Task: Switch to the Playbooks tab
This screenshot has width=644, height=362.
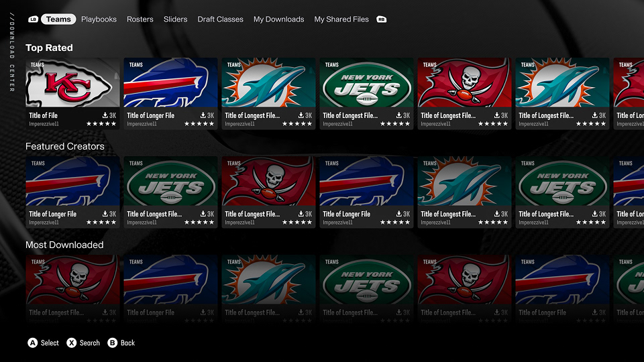Action: 99,19
